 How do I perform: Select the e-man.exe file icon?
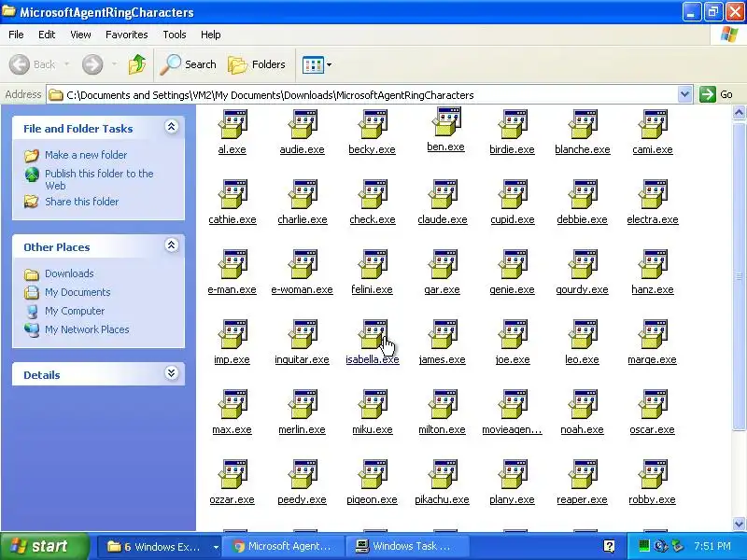point(233,264)
